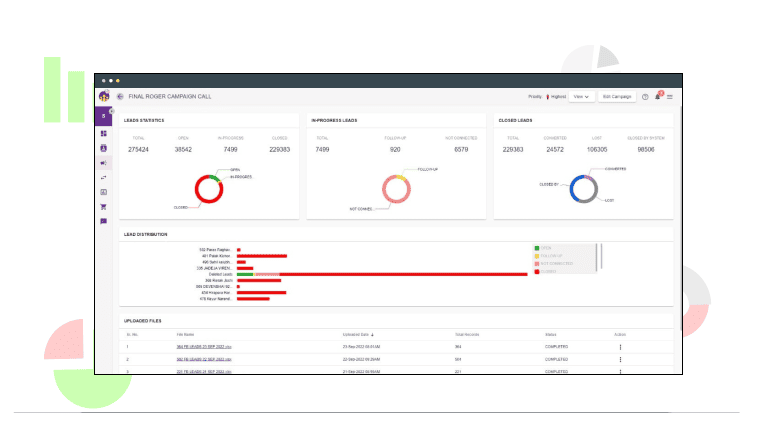Expand the View dropdown

pos(581,97)
